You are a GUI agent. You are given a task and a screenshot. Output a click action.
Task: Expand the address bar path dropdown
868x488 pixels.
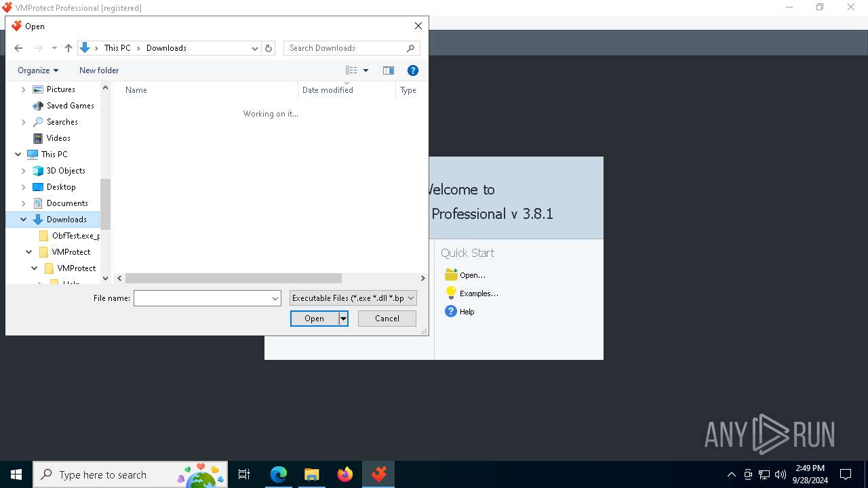(x=255, y=48)
